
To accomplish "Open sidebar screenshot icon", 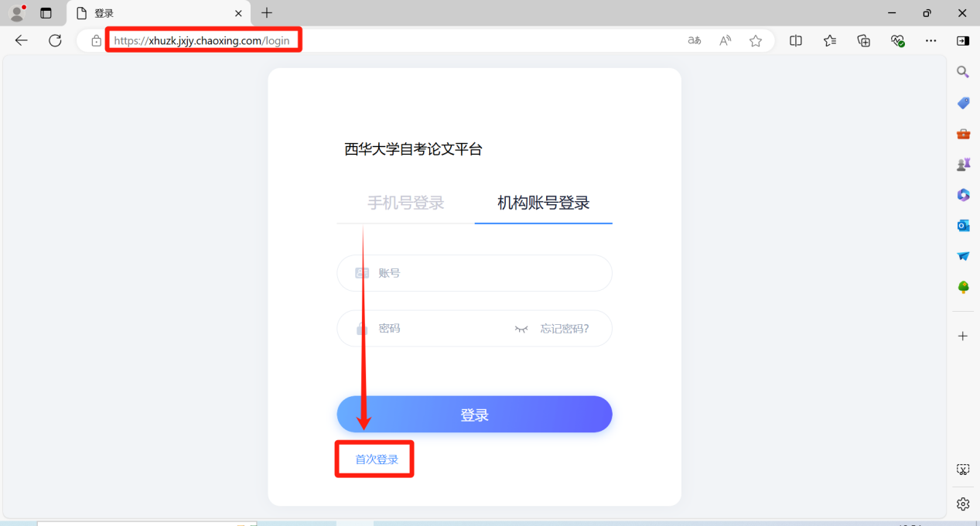I will pyautogui.click(x=963, y=470).
